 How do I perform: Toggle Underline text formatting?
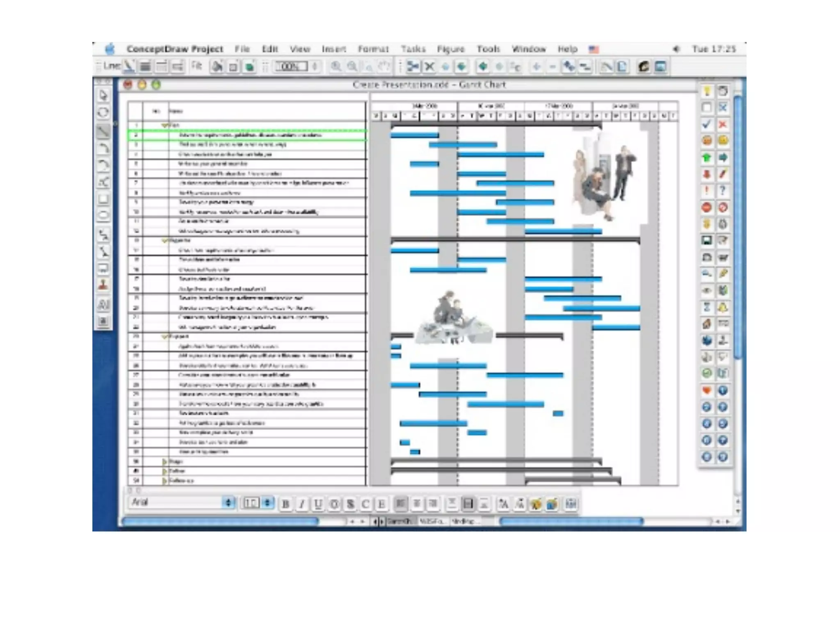click(x=318, y=504)
